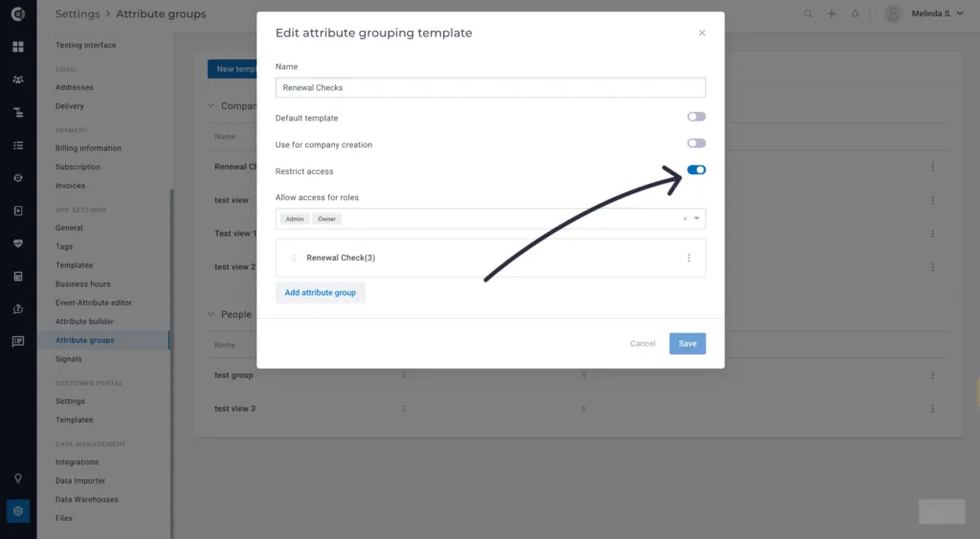The width and height of the screenshot is (980, 539).
Task: Open Tags settings page
Action: coord(64,246)
